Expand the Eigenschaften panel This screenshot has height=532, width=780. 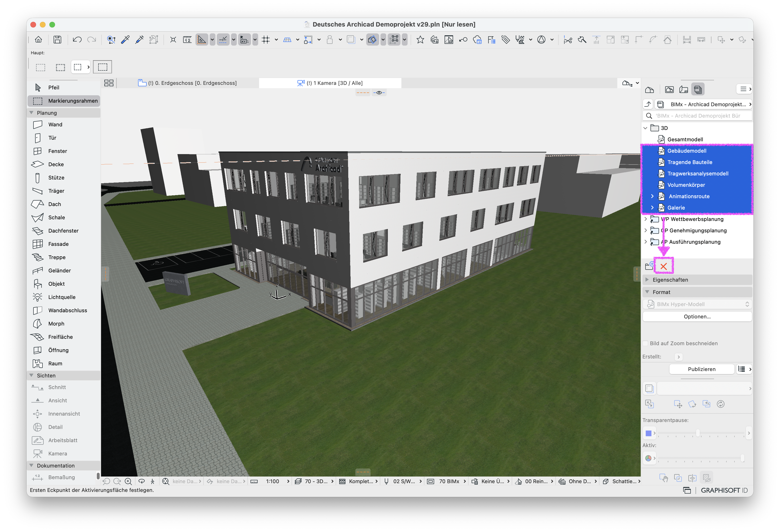tap(647, 280)
